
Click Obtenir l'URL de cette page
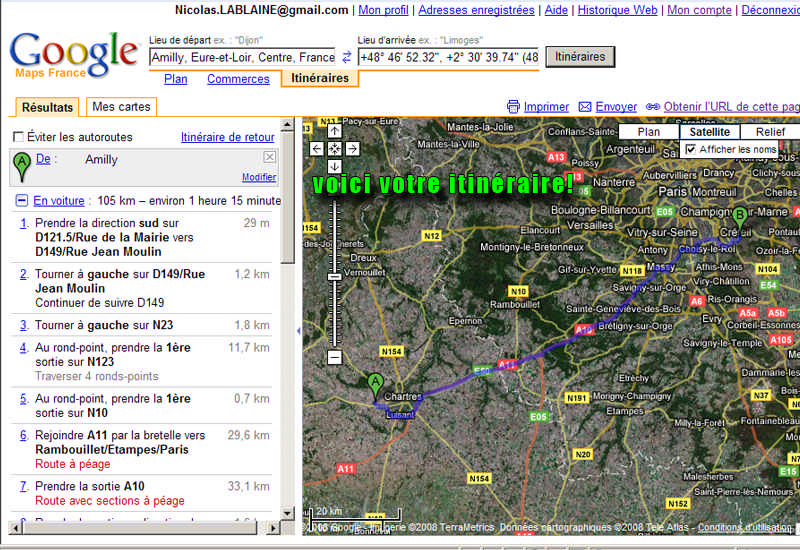732,107
